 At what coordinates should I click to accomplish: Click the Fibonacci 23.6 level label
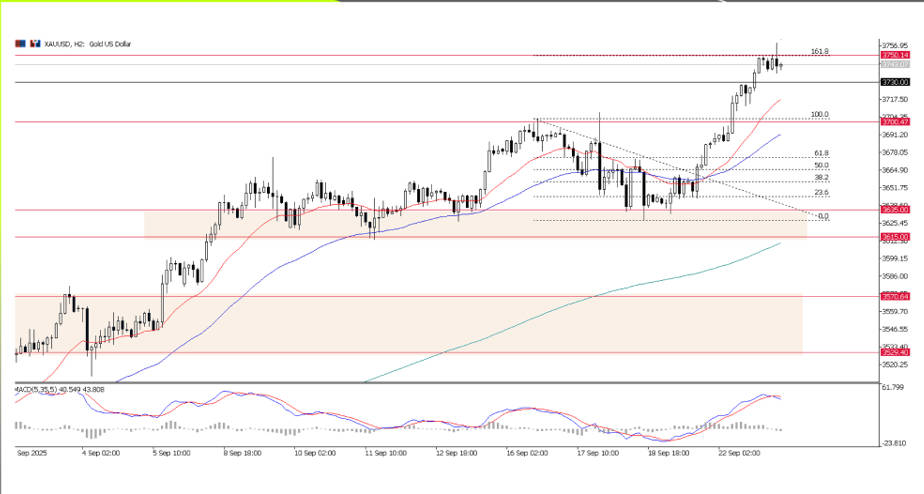[821, 192]
